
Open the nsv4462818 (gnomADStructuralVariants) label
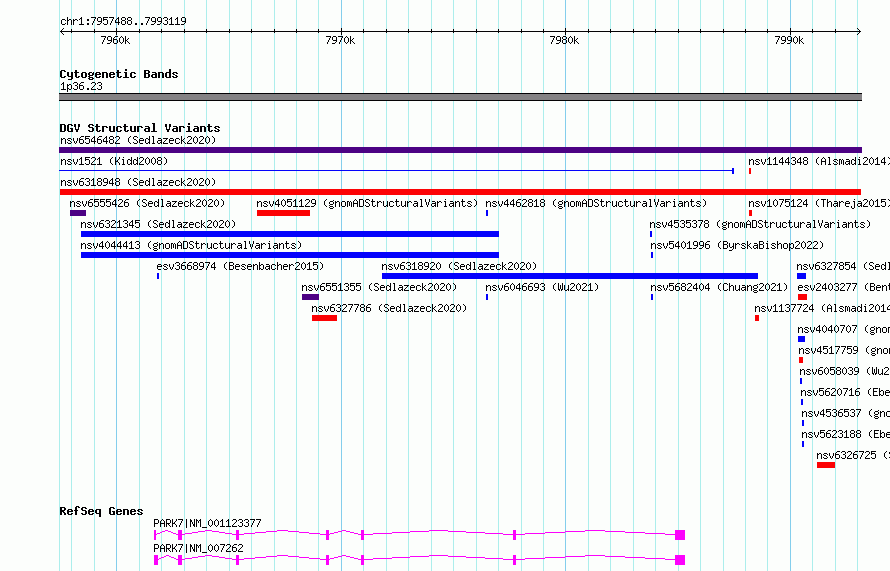pos(596,203)
